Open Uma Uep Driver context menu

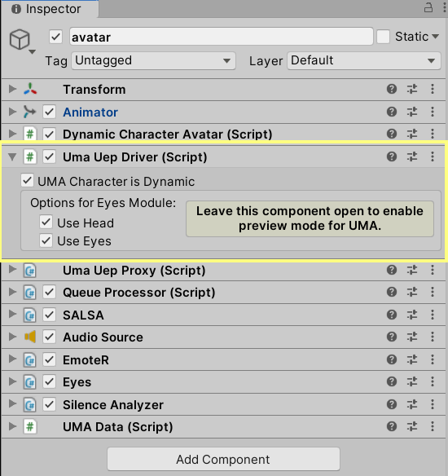click(433, 156)
